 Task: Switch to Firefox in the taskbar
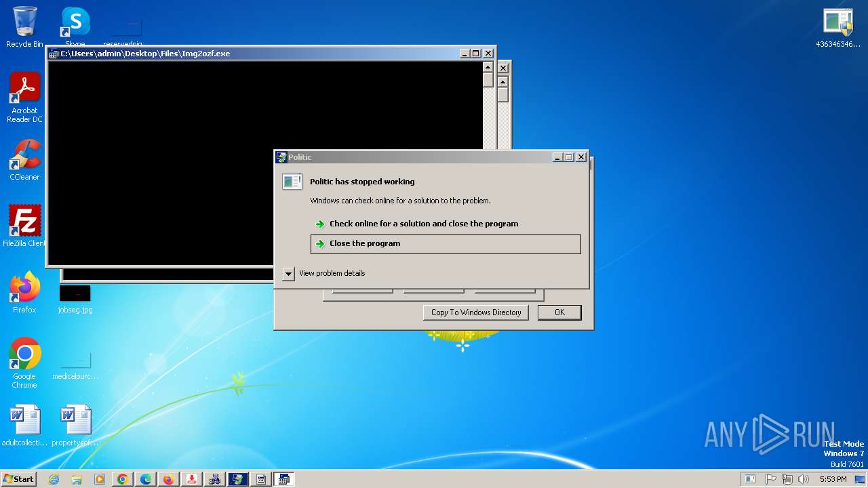pos(168,479)
